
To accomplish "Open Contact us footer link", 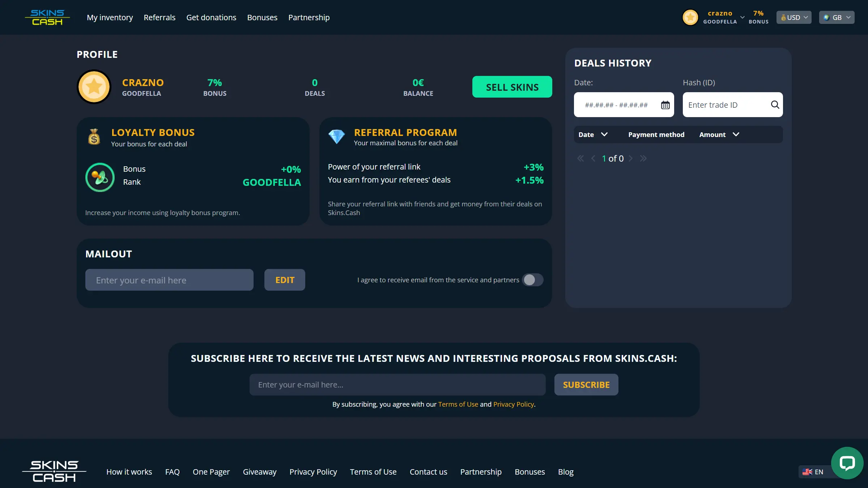I will pos(428,472).
